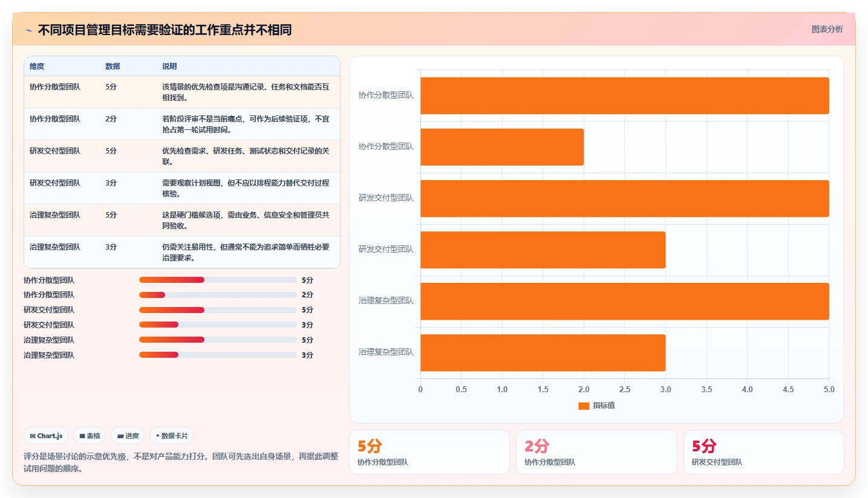Open the pink 2分 协作分散型团队 data card
Image resolution: width=868 pixels, height=498 pixels.
coord(596,452)
